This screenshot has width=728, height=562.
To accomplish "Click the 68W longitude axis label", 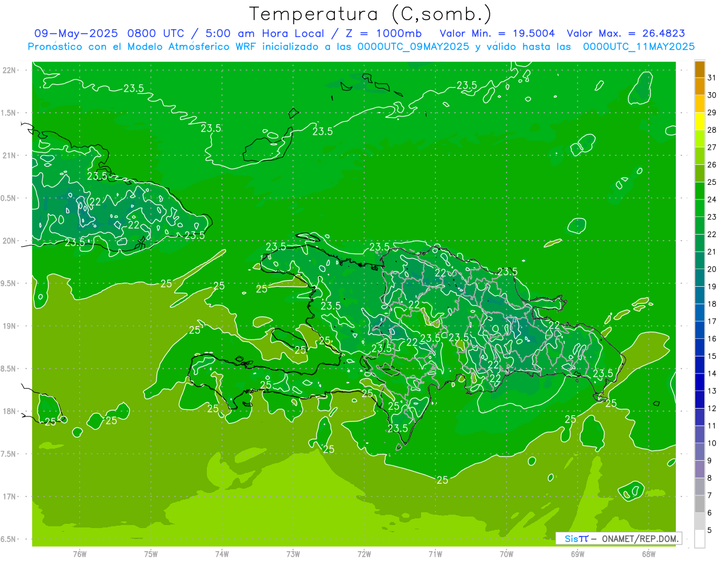I will 649,554.
